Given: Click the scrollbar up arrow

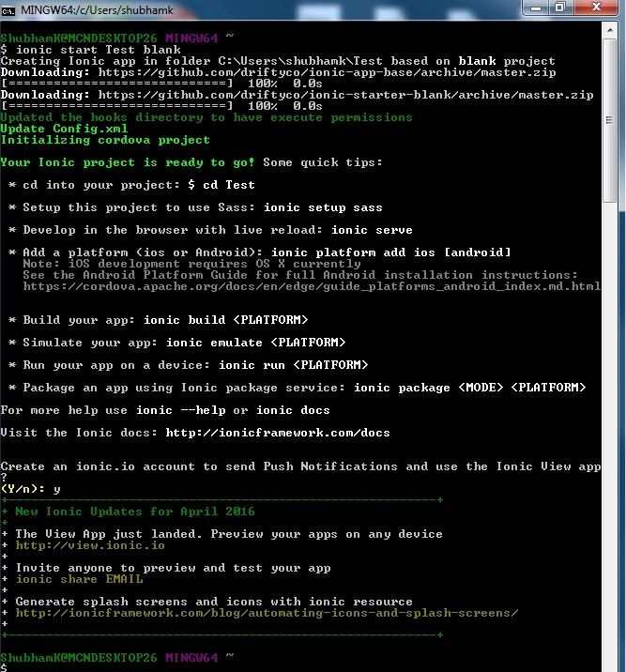Looking at the screenshot, I should point(610,30).
